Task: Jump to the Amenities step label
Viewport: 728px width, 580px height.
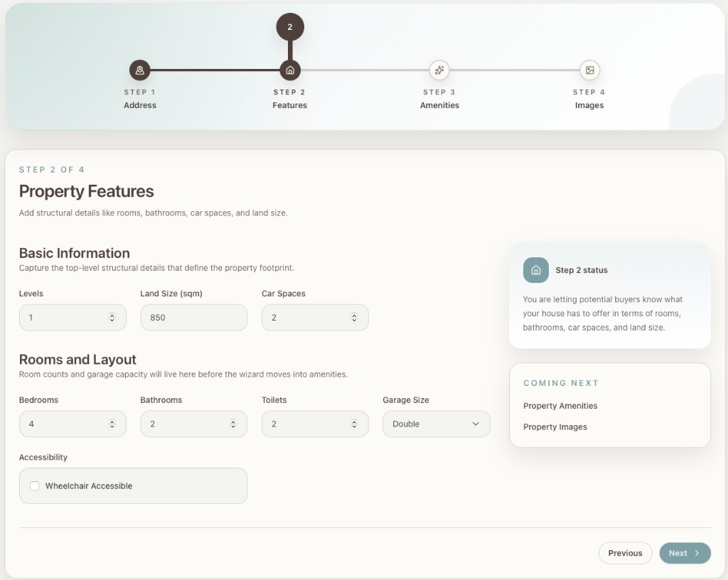Action: (x=439, y=105)
